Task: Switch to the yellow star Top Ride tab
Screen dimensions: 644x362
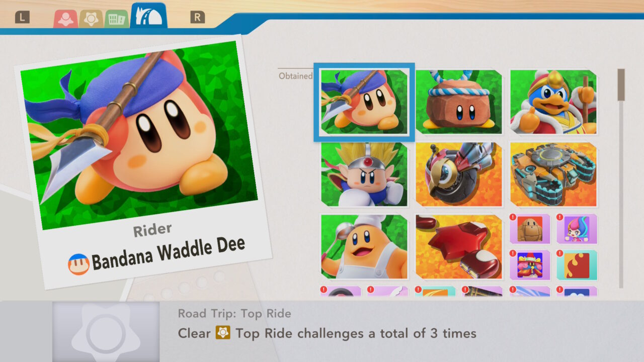Action: (91, 19)
